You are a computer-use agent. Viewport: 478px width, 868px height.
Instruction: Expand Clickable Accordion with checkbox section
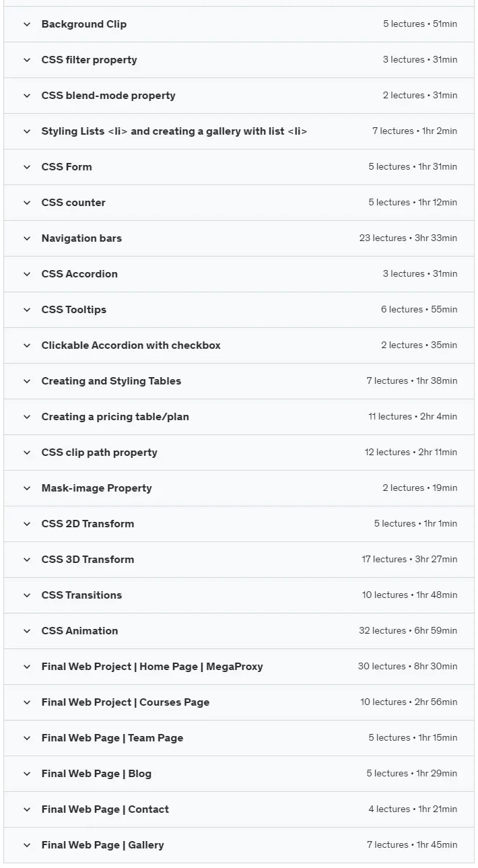tap(239, 345)
